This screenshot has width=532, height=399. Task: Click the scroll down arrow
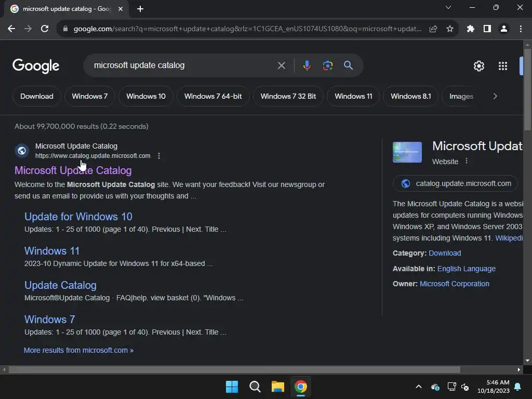[x=527, y=361]
